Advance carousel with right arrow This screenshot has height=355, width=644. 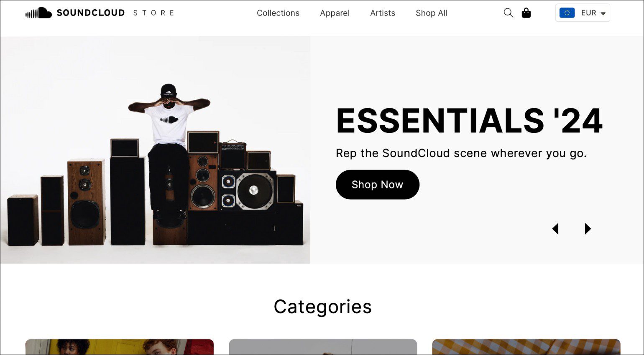588,228
